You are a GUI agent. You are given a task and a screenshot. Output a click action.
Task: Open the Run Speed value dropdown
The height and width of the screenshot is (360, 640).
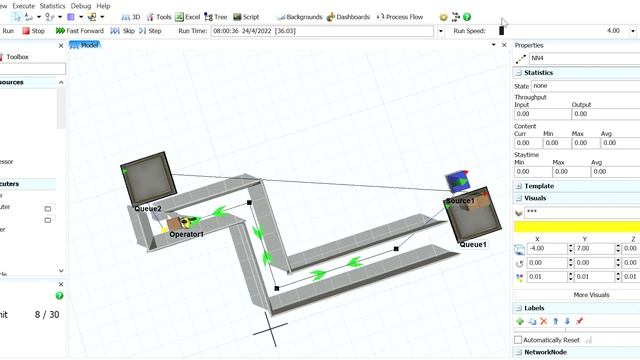point(633,31)
